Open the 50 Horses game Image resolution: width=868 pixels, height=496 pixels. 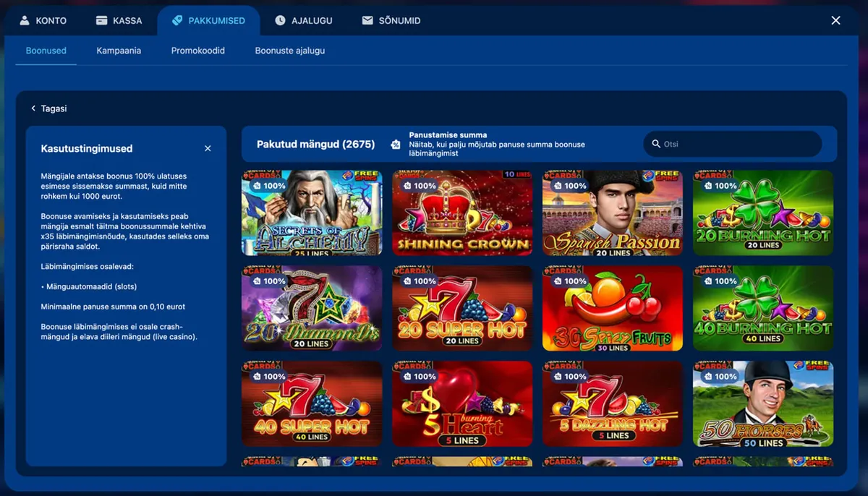click(763, 404)
